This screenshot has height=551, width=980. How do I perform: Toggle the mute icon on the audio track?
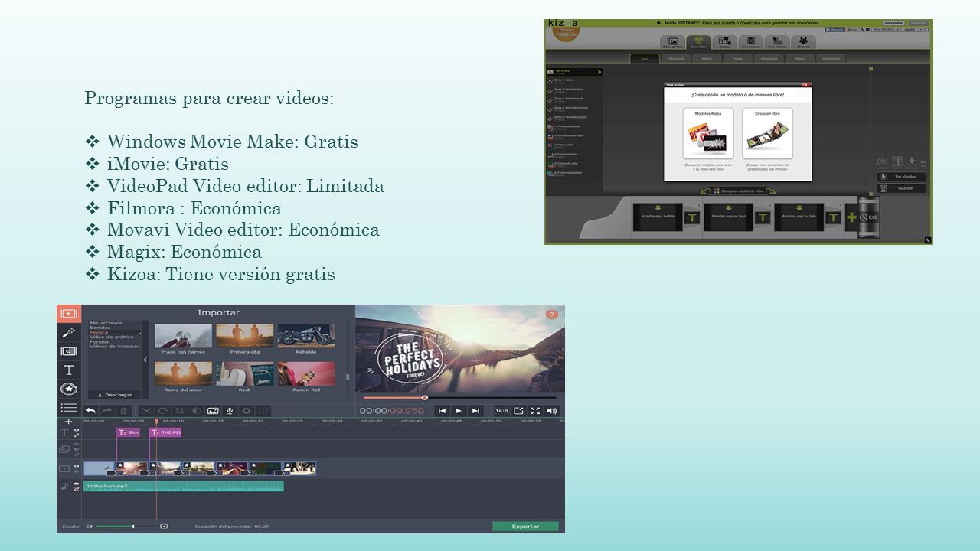click(x=77, y=484)
